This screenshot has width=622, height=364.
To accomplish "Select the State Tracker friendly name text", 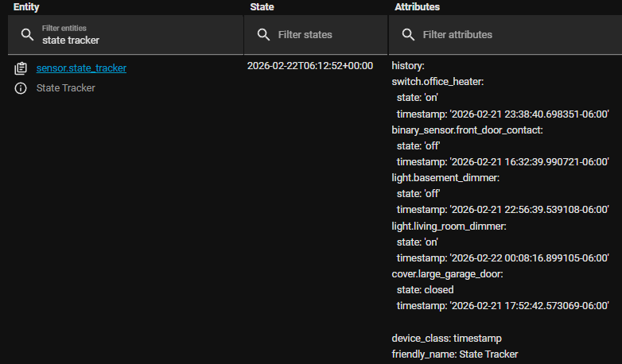I will (66, 88).
